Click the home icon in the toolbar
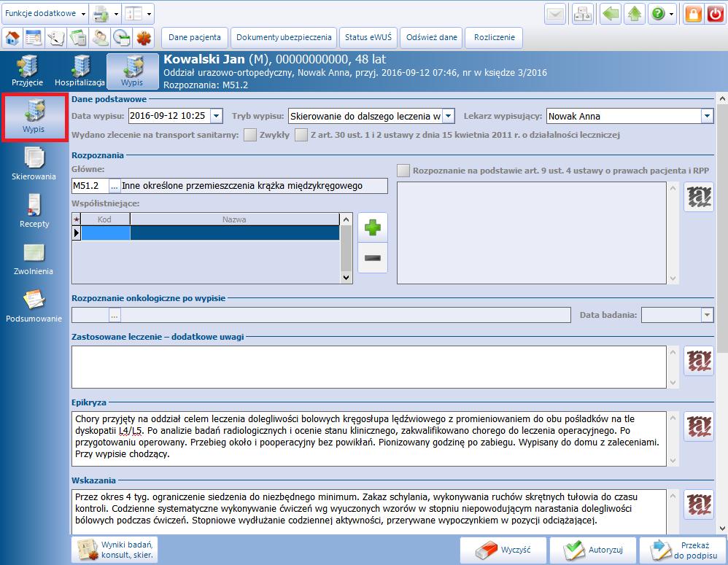 click(12, 38)
